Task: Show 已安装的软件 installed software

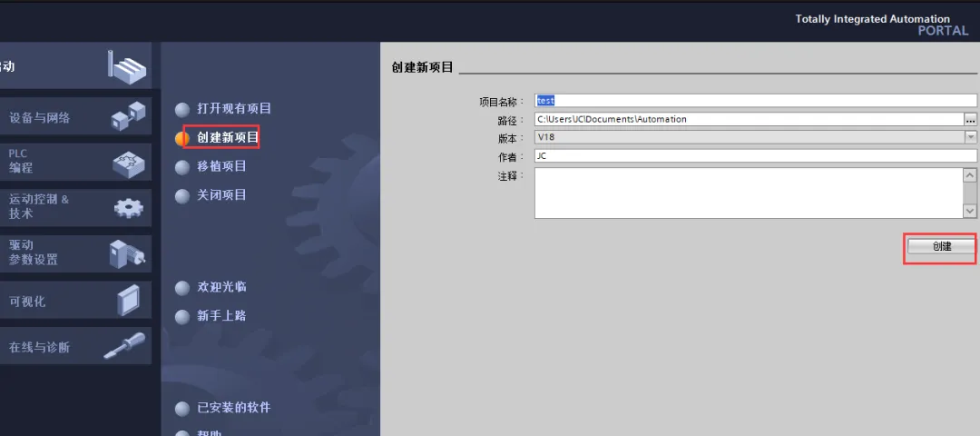Action: point(234,408)
